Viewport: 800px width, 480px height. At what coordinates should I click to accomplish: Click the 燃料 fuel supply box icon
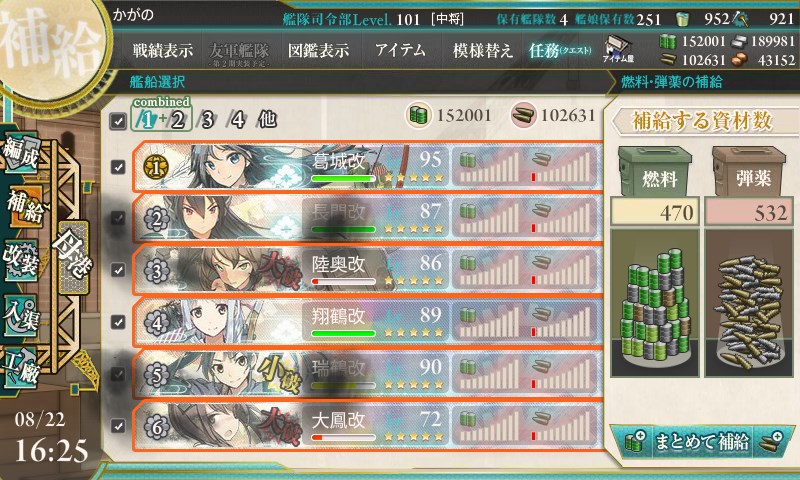point(655,172)
